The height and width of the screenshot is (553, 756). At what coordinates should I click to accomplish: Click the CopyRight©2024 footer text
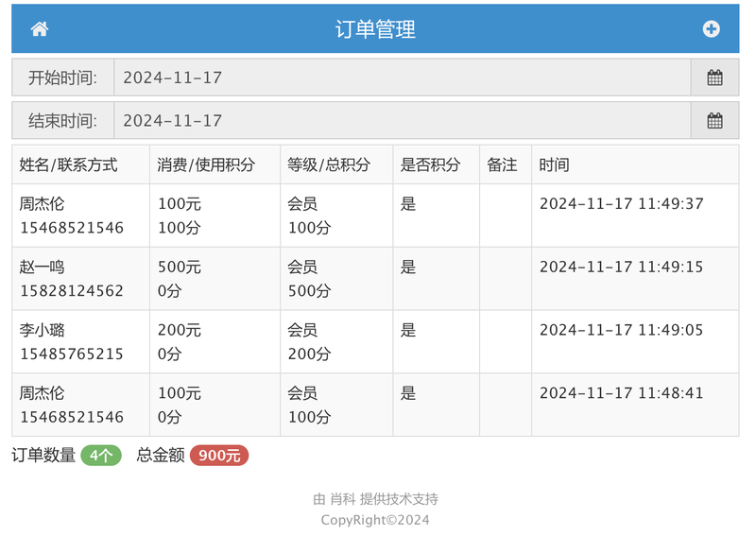coord(375,520)
